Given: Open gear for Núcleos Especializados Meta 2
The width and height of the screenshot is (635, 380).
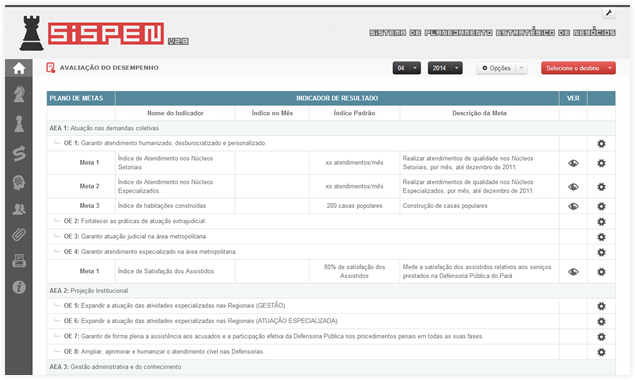Looking at the screenshot, I should pos(601,186).
